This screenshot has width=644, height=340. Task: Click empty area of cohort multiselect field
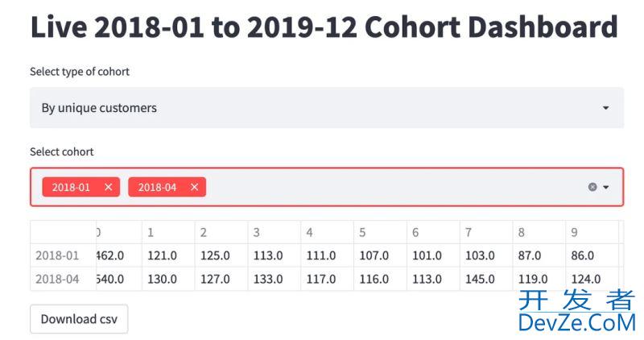394,187
